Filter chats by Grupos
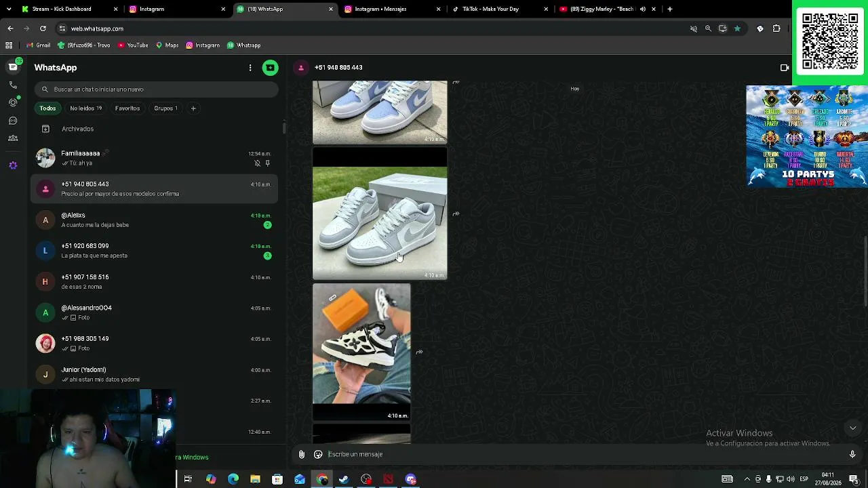The image size is (868, 488). pyautogui.click(x=165, y=108)
